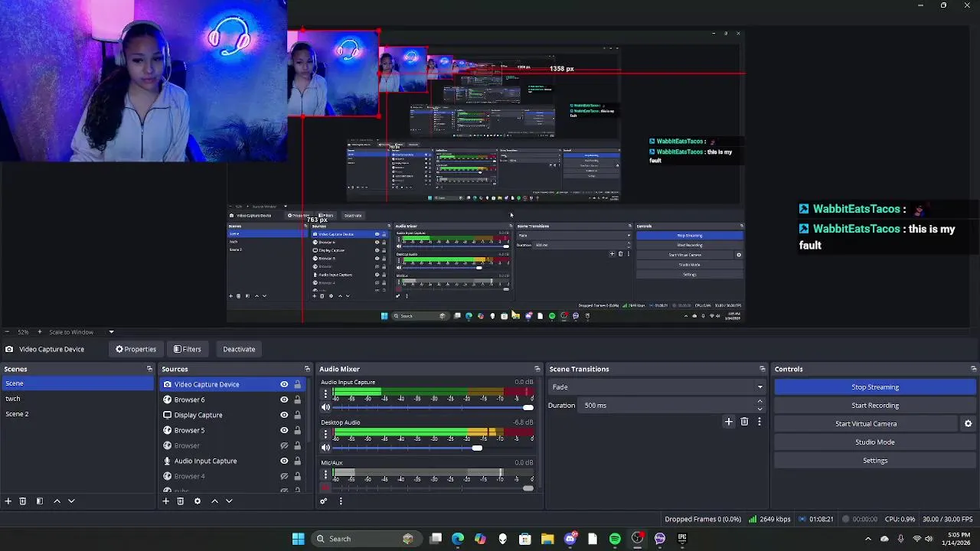
Task: Hide Video Capture Device eye toggle
Action: point(284,384)
